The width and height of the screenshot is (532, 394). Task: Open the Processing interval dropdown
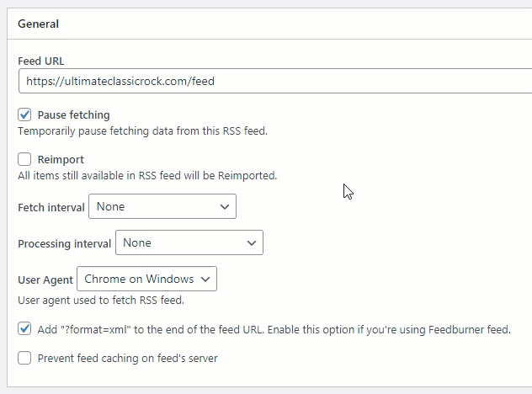click(189, 242)
